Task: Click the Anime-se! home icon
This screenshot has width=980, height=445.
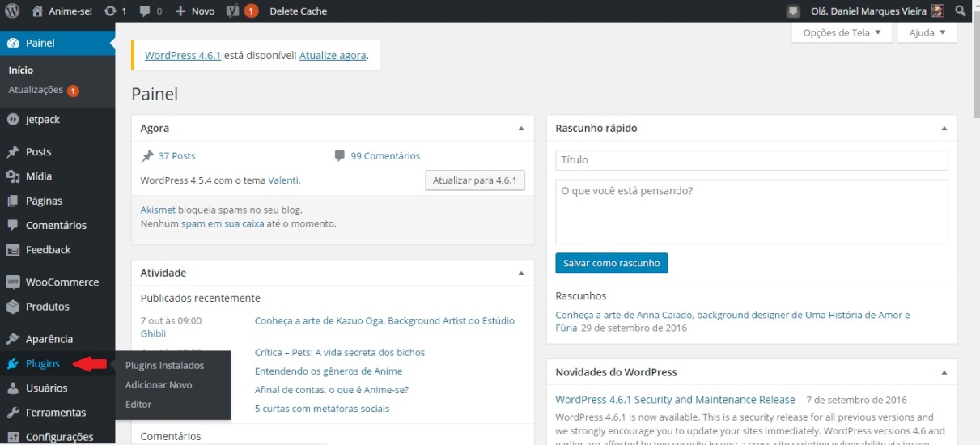Action: (x=37, y=11)
